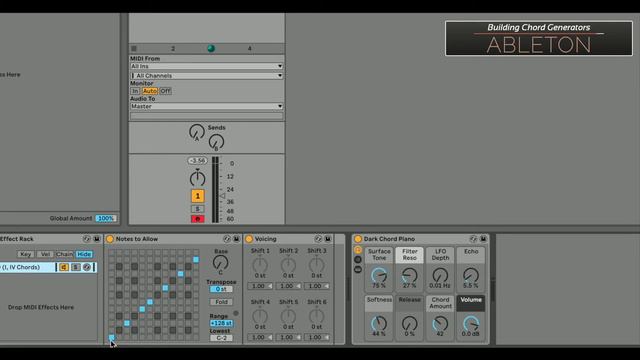Select the Transpose 0 st value field
Image resolution: width=640 pixels, height=360 pixels.
click(x=221, y=289)
